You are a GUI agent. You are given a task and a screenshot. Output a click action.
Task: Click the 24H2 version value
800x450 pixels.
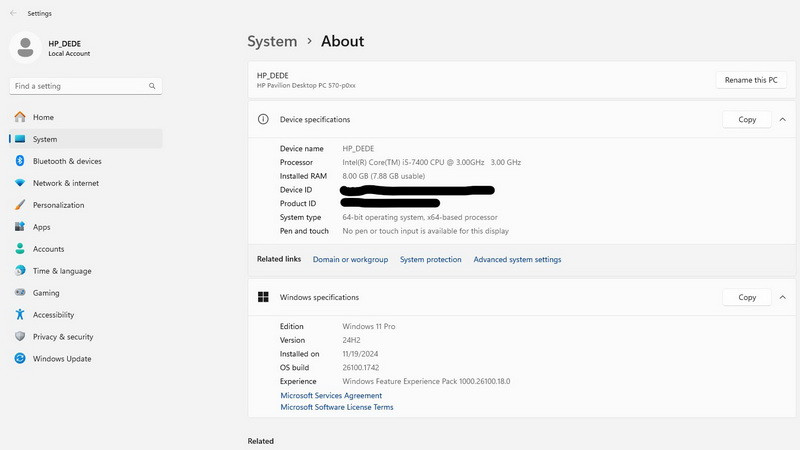[352, 340]
